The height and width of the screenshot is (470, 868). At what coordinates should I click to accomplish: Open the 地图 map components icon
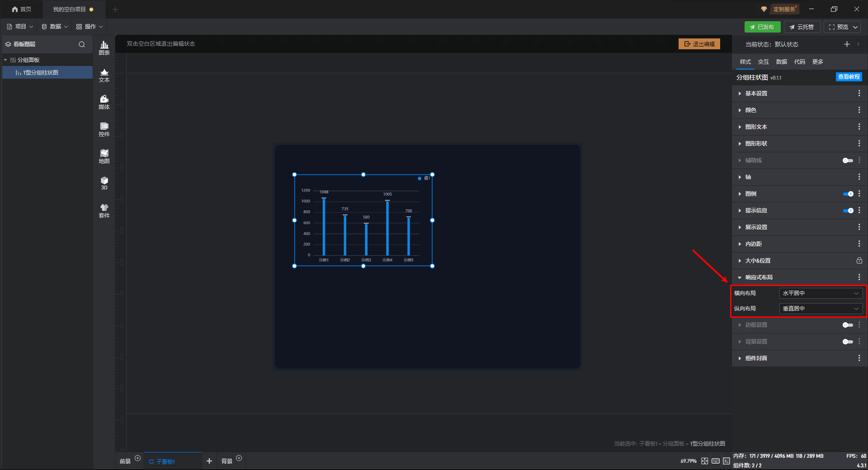tap(104, 156)
